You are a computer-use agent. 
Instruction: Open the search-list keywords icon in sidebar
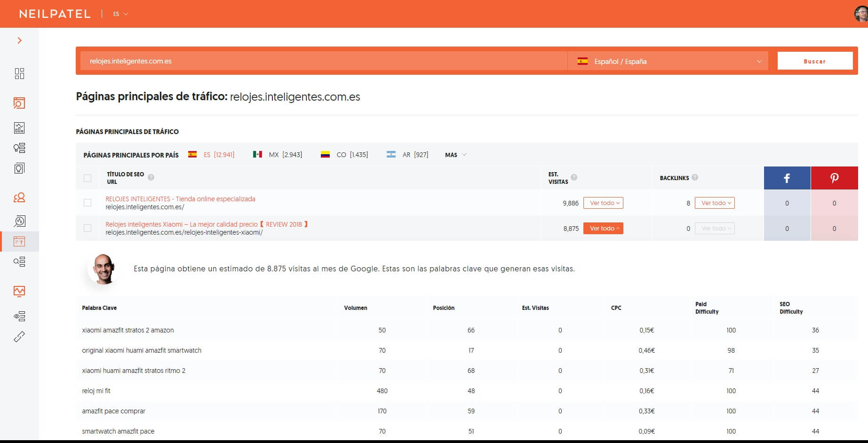(19, 262)
